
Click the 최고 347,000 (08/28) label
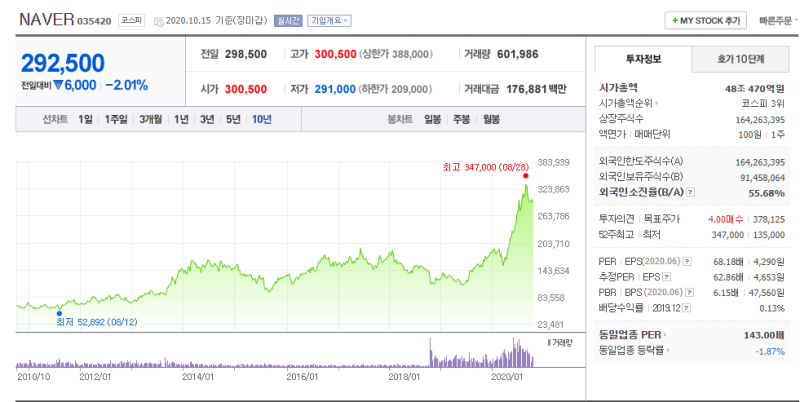486,167
